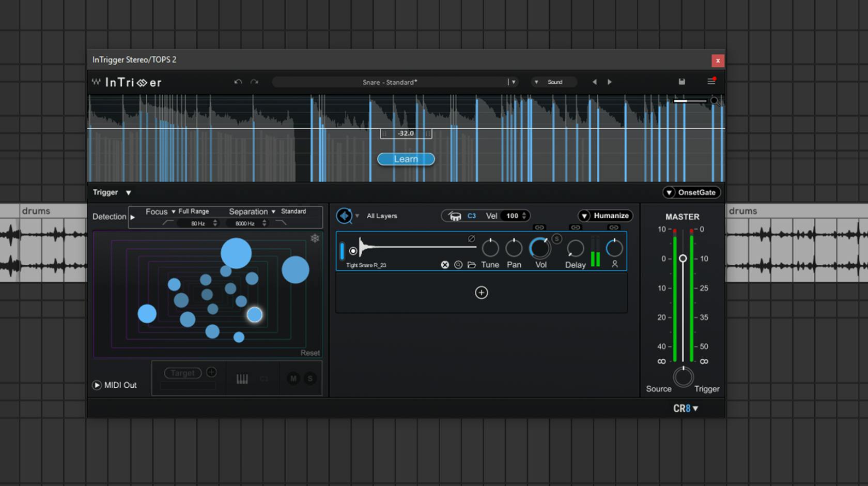Click the drum trigger note icon
The height and width of the screenshot is (486, 868).
click(x=455, y=216)
